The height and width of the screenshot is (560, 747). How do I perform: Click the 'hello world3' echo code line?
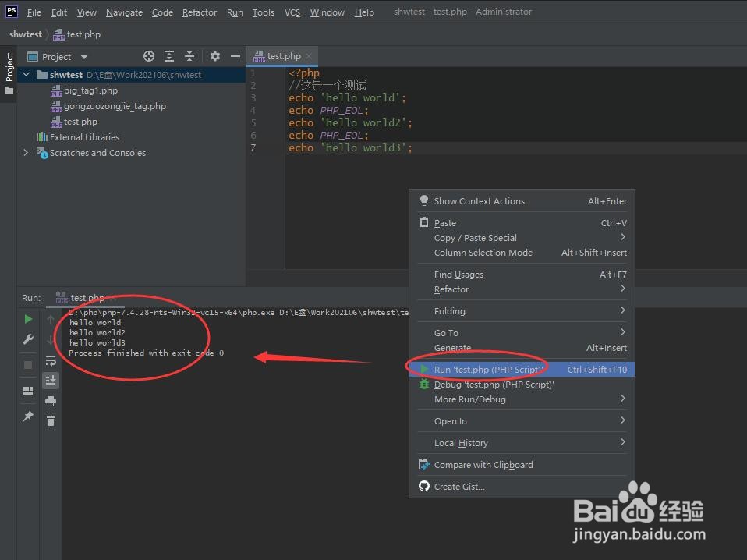(x=350, y=147)
